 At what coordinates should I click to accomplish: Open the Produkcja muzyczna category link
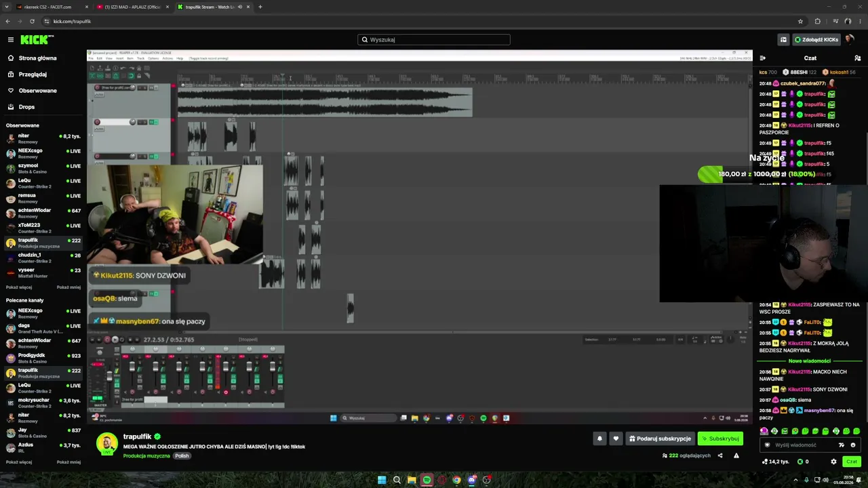146,456
